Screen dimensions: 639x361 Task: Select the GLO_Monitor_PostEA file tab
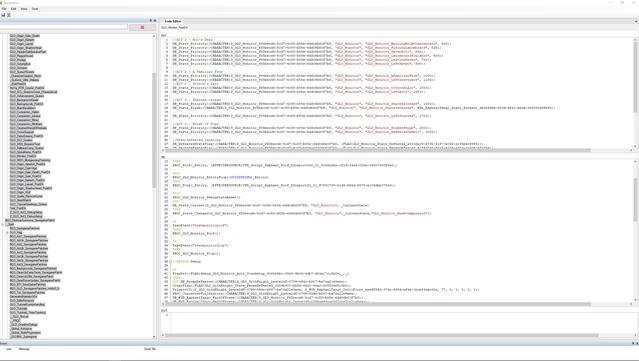174,28
